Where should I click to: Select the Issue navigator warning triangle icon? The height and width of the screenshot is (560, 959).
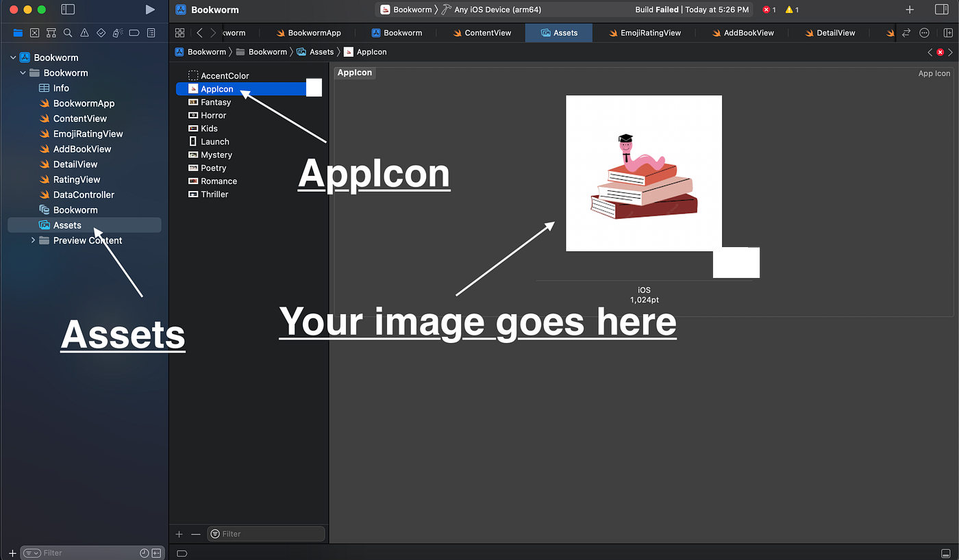[84, 32]
